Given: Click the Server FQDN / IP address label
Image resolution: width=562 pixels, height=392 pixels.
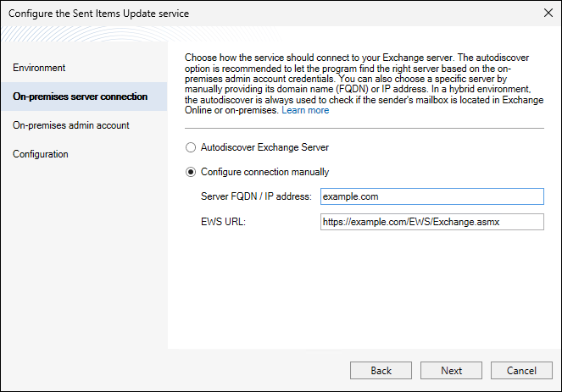Looking at the screenshot, I should point(257,196).
